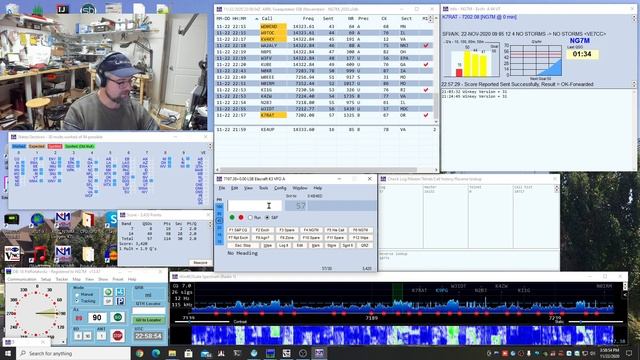Click the red status dot in entry window

241,218
